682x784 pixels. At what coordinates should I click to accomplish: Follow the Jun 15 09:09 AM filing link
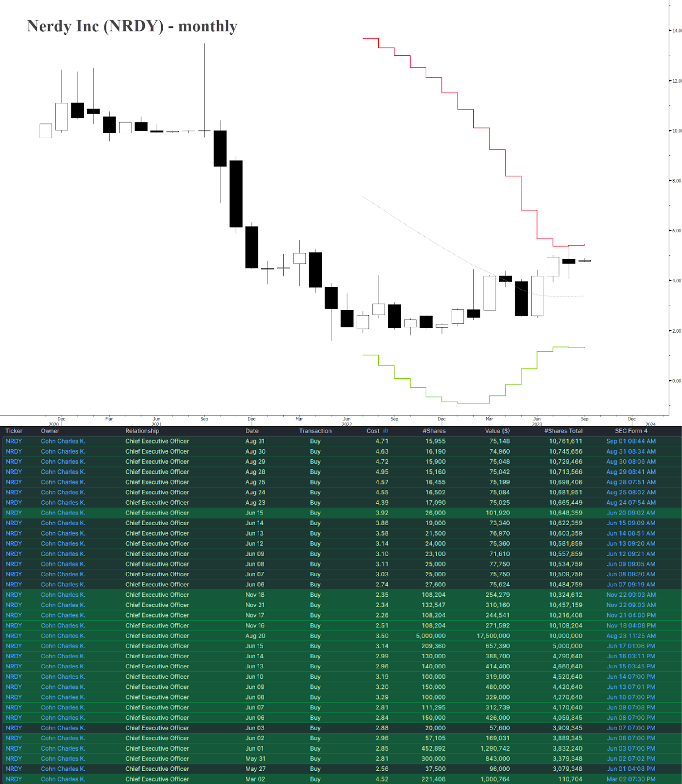[631, 523]
